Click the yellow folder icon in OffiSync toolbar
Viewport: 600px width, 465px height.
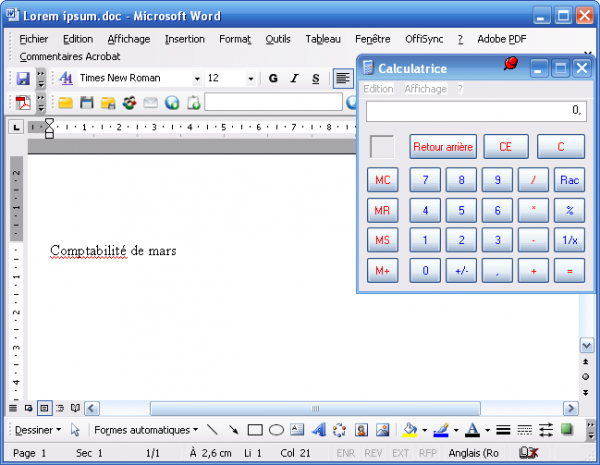coord(65,103)
